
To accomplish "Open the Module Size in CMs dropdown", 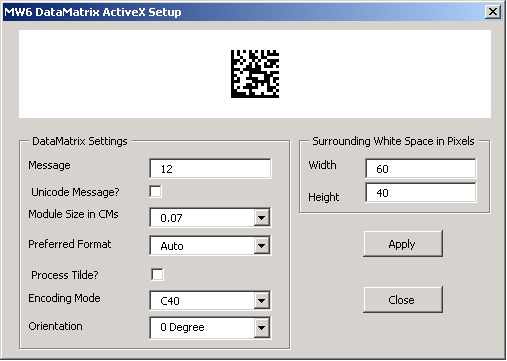I will coord(262,218).
